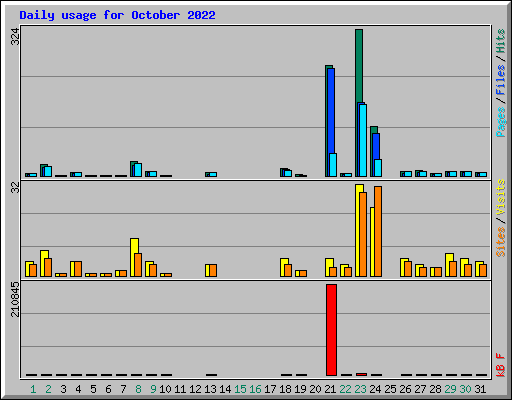The width and height of the screenshot is (512, 400).
Task: Click day label 31 on the x-axis
Action: [480, 389]
